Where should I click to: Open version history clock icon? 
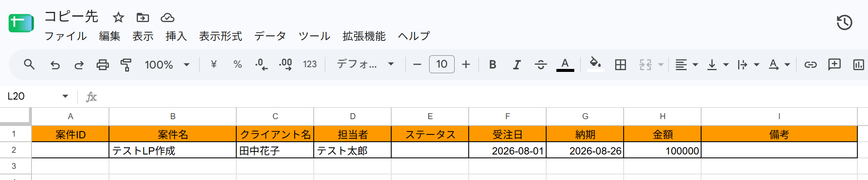(x=844, y=23)
